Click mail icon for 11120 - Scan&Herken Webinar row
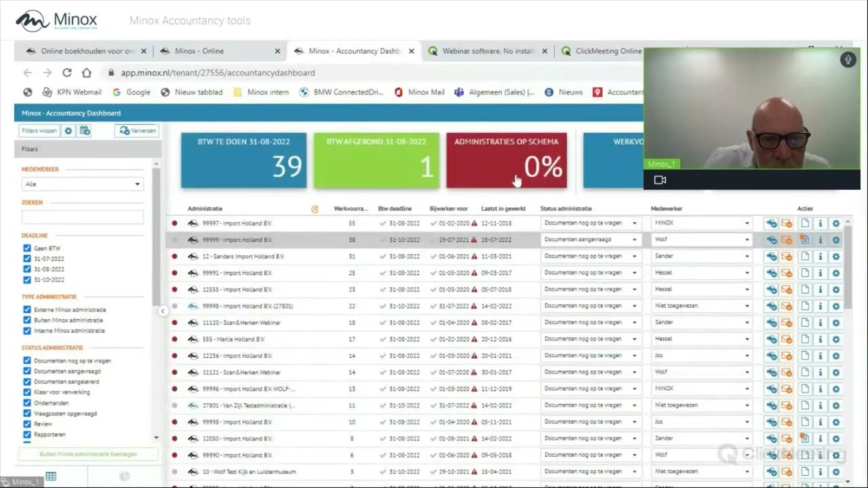868x488 pixels. tap(787, 323)
